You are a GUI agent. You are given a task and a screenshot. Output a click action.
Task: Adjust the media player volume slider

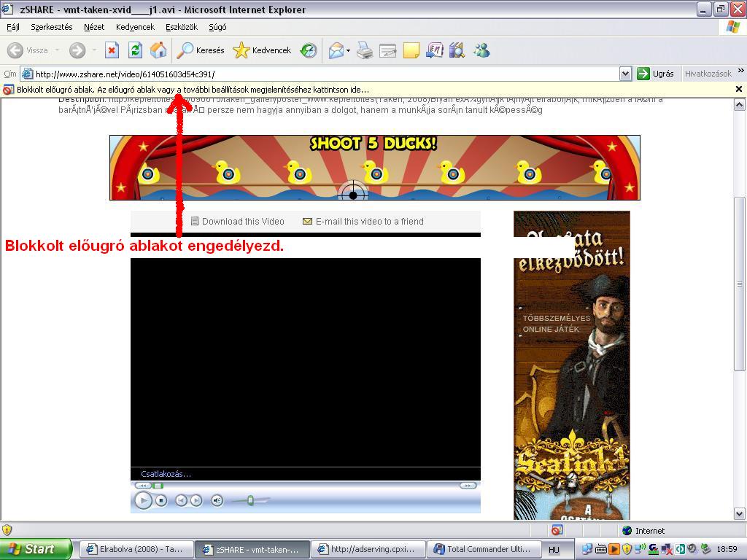pos(250,500)
